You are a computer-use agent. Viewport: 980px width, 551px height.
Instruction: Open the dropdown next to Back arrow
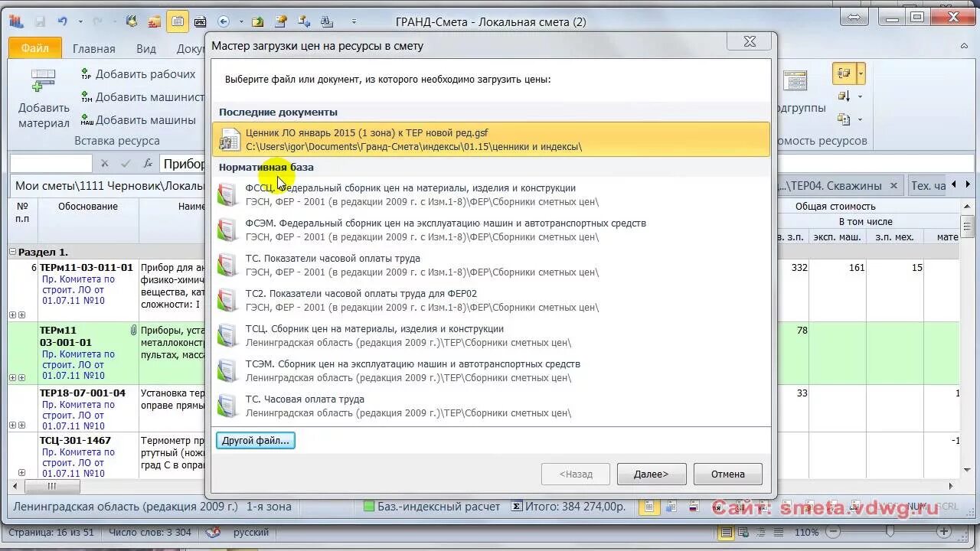(240, 21)
